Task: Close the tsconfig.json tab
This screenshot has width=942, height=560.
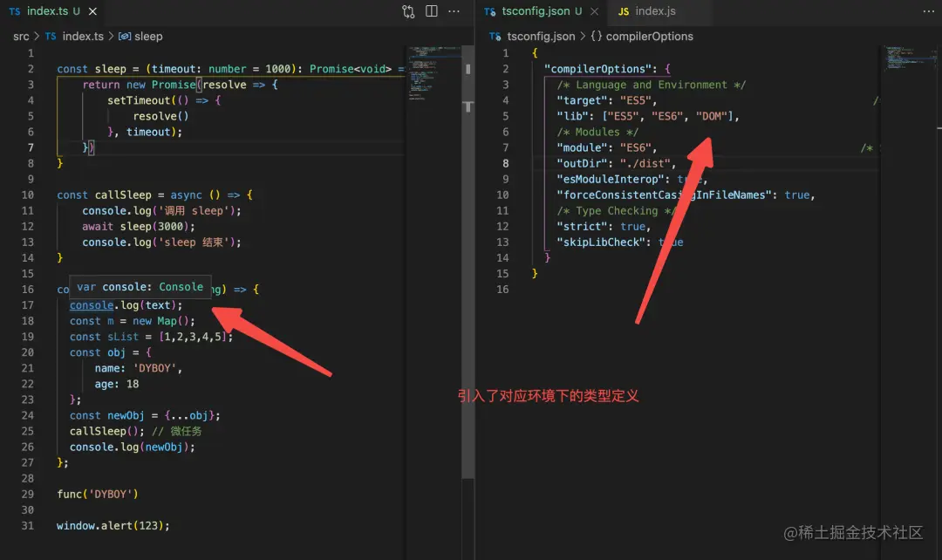Action: pyautogui.click(x=594, y=11)
